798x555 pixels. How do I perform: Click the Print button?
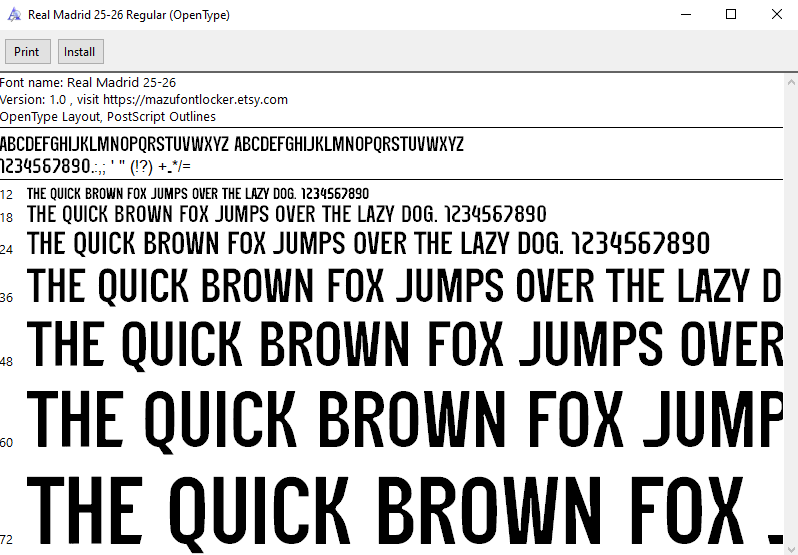(27, 52)
